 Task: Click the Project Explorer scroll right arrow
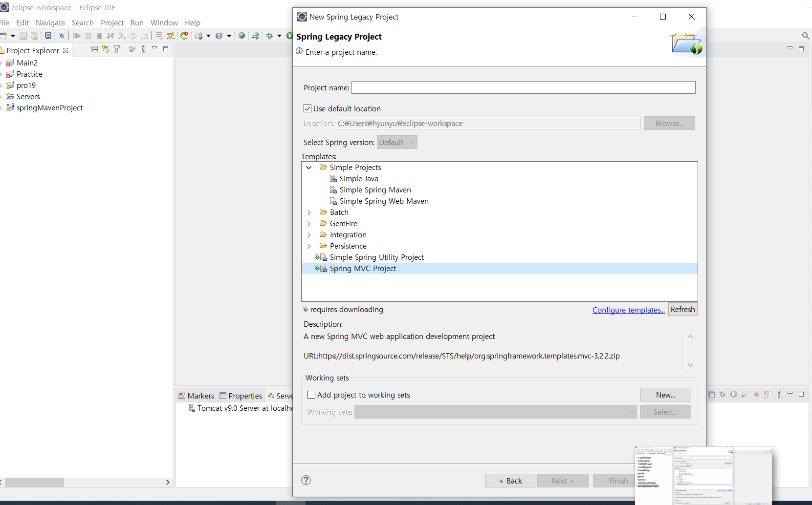click(x=168, y=482)
